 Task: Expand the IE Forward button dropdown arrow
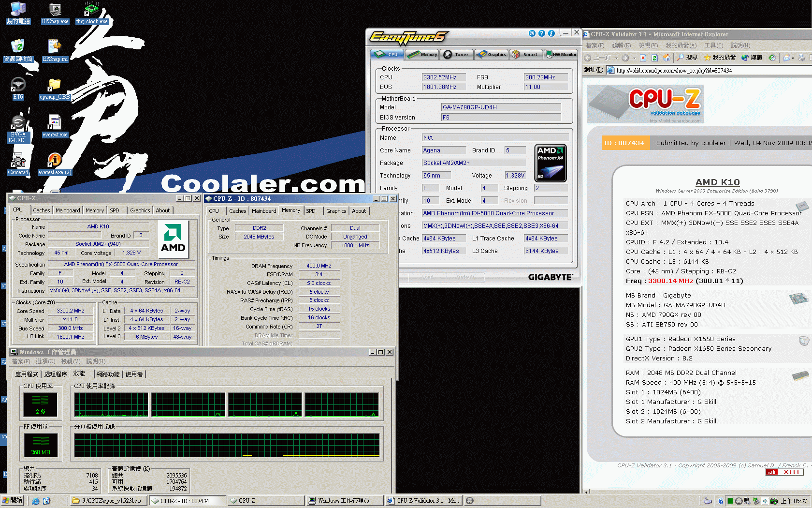tap(634, 58)
